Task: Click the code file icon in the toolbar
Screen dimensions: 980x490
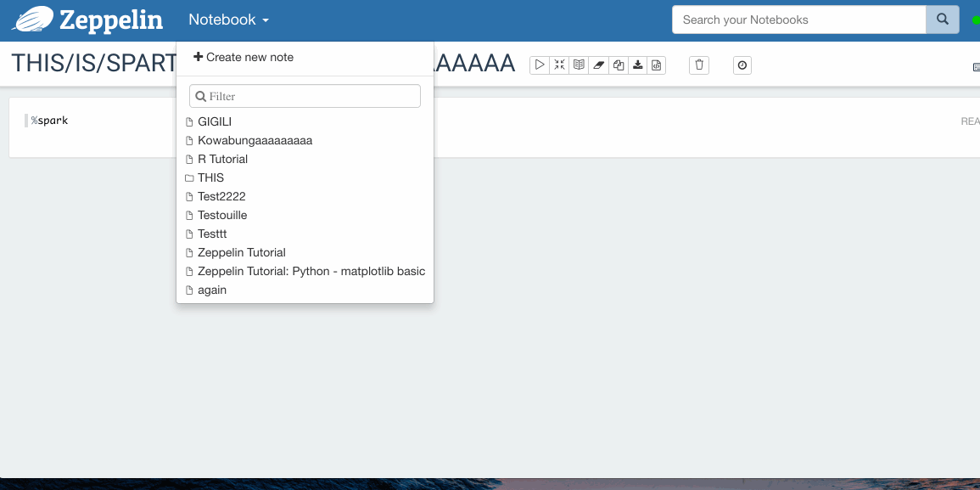Action: coord(656,65)
